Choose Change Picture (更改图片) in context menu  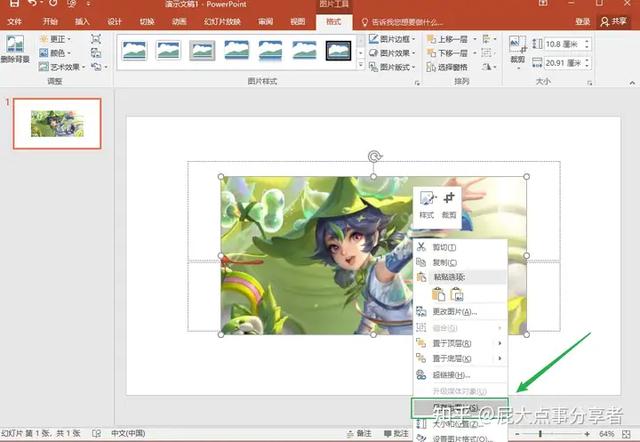coord(460,312)
